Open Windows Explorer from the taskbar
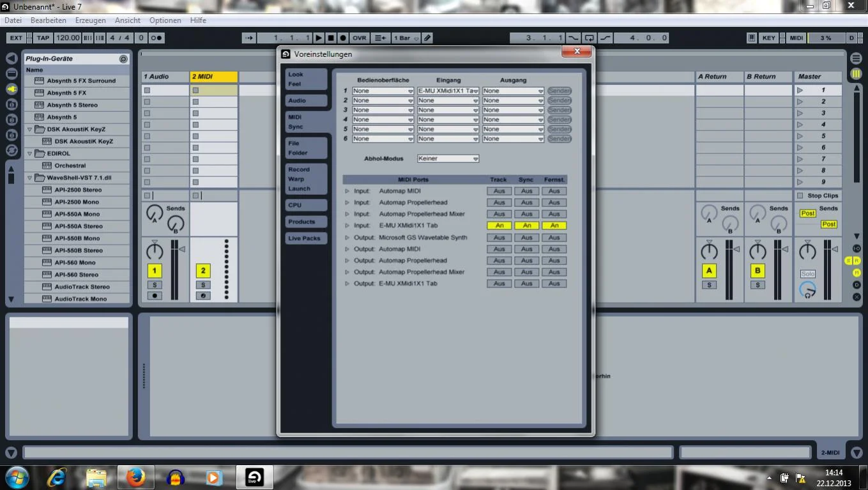This screenshot has height=490, width=868. tap(96, 477)
